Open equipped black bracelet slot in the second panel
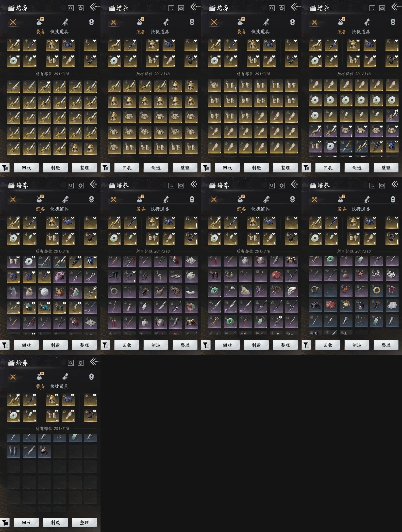Viewport: 402px width, 532px height. [x=191, y=61]
